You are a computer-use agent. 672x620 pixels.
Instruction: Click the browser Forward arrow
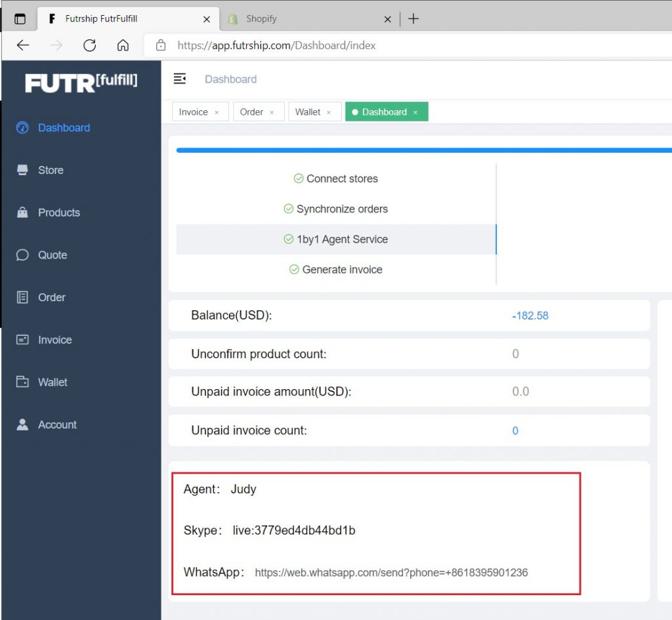point(56,45)
